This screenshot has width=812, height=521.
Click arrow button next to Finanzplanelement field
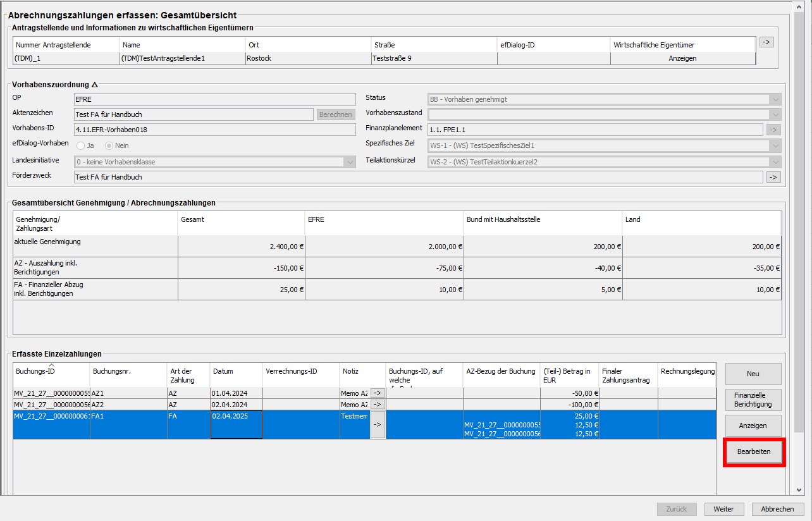pos(773,130)
